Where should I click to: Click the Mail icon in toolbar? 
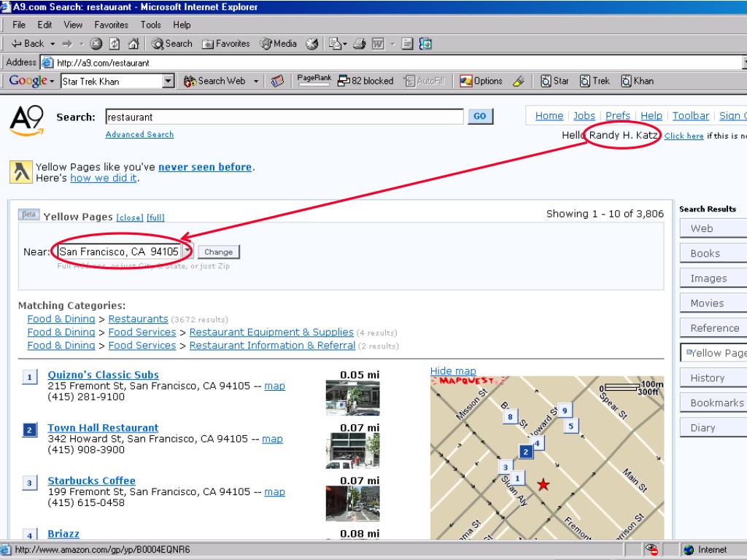point(336,44)
